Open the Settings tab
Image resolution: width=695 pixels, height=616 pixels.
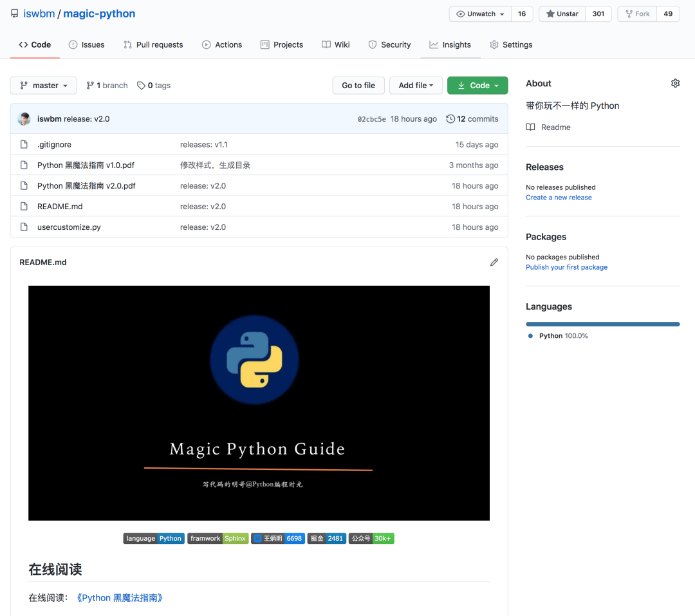pyautogui.click(x=511, y=45)
